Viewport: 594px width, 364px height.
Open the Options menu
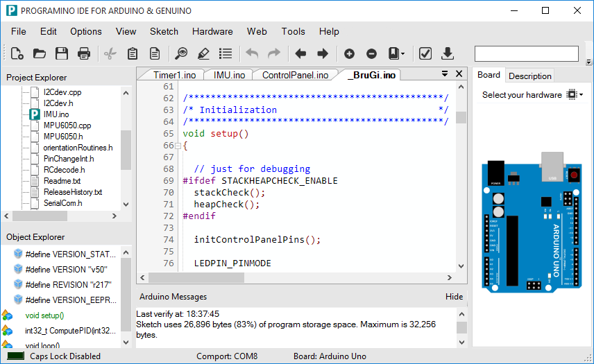[86, 31]
